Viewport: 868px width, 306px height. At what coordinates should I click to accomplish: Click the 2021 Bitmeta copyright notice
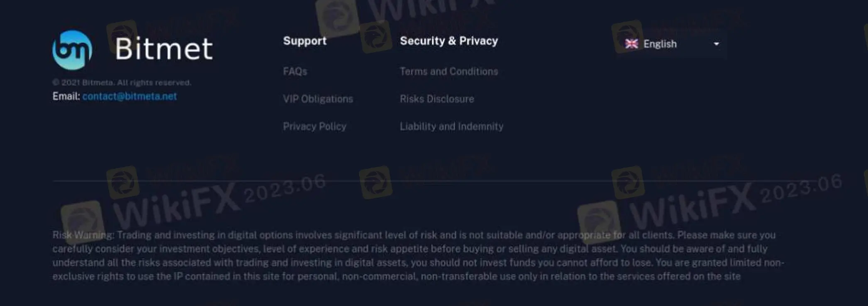tap(122, 83)
